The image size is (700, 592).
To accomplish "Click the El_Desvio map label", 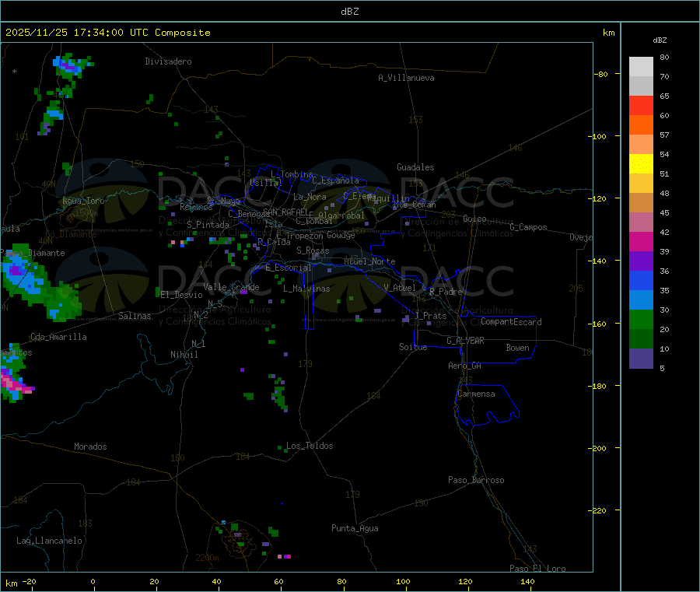I will (181, 295).
